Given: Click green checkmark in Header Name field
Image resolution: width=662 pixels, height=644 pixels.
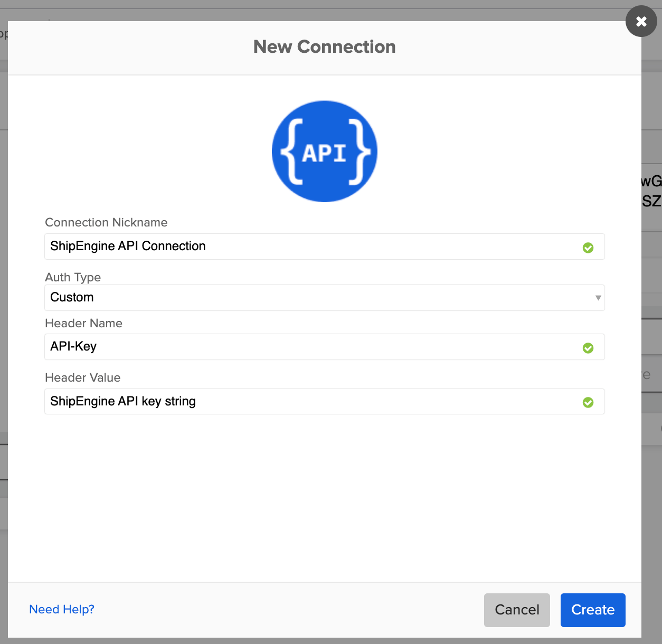Looking at the screenshot, I should 588,348.
